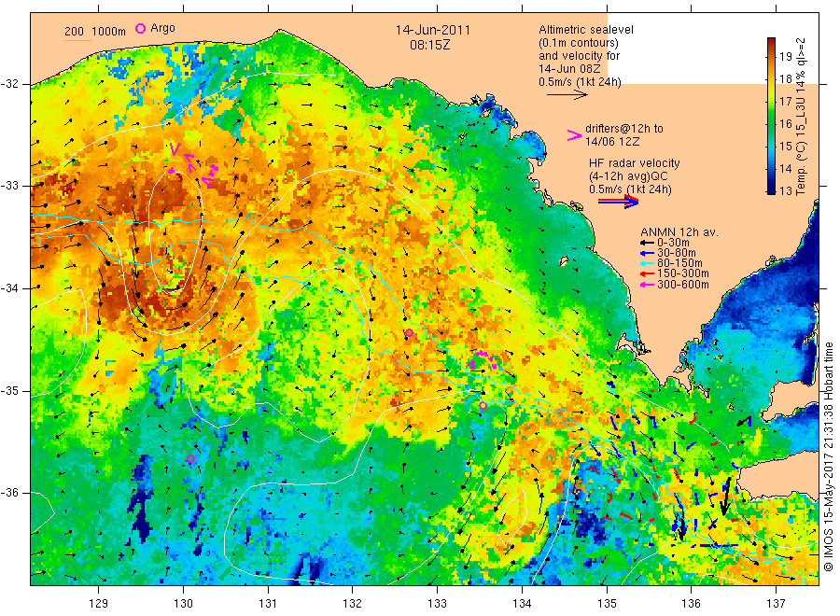The image size is (840, 616).
Task: Click the '(0.1m contours)' text
Action: [x=578, y=43]
